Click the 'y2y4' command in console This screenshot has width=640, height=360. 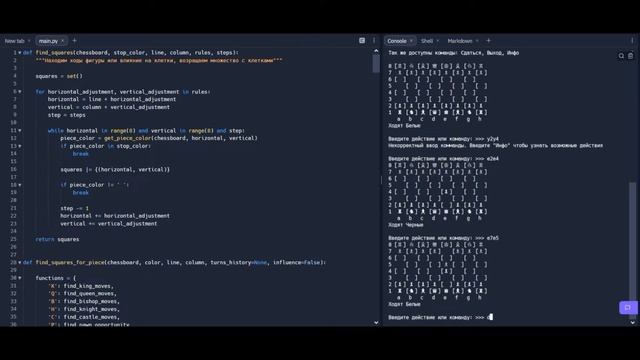pos(492,139)
